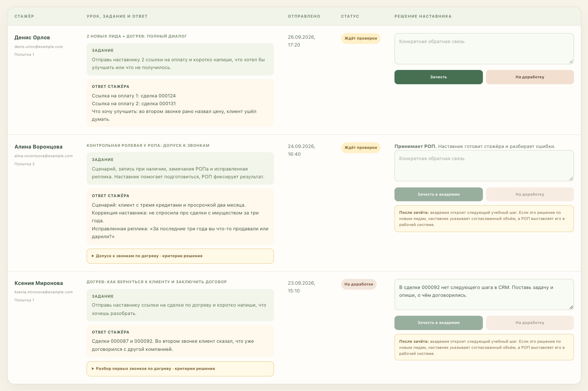Click Попытка 2 under Алина Воронцова
The image size is (588, 391).
click(25, 164)
